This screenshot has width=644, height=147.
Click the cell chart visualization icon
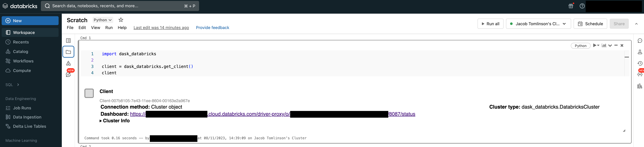[604, 45]
